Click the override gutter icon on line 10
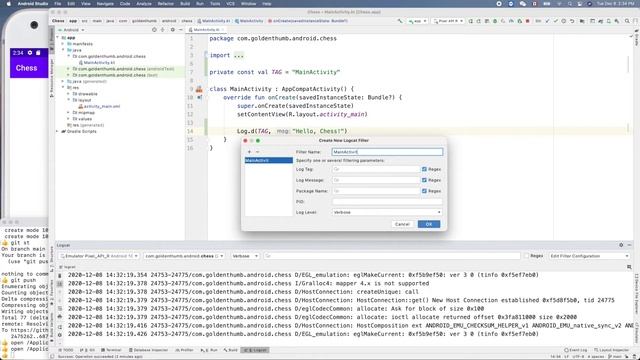 (199, 97)
